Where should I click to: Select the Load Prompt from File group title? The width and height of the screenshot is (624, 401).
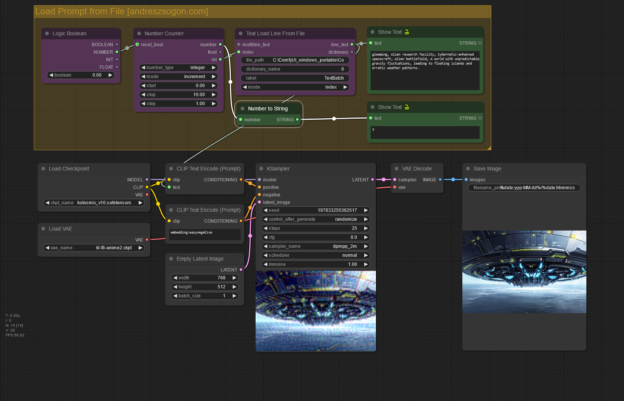coord(122,11)
